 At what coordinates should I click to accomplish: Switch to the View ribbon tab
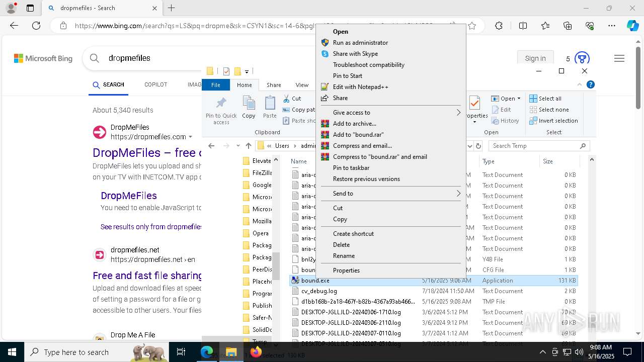302,85
